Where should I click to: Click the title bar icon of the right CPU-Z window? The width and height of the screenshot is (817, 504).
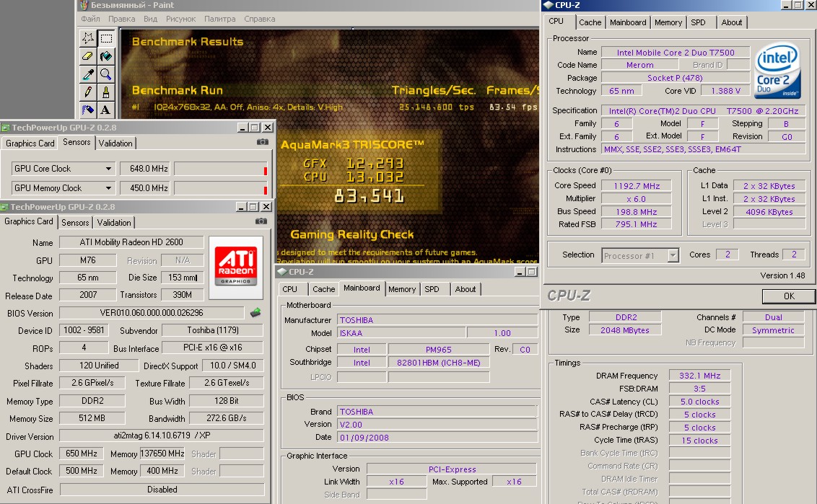coord(548,5)
